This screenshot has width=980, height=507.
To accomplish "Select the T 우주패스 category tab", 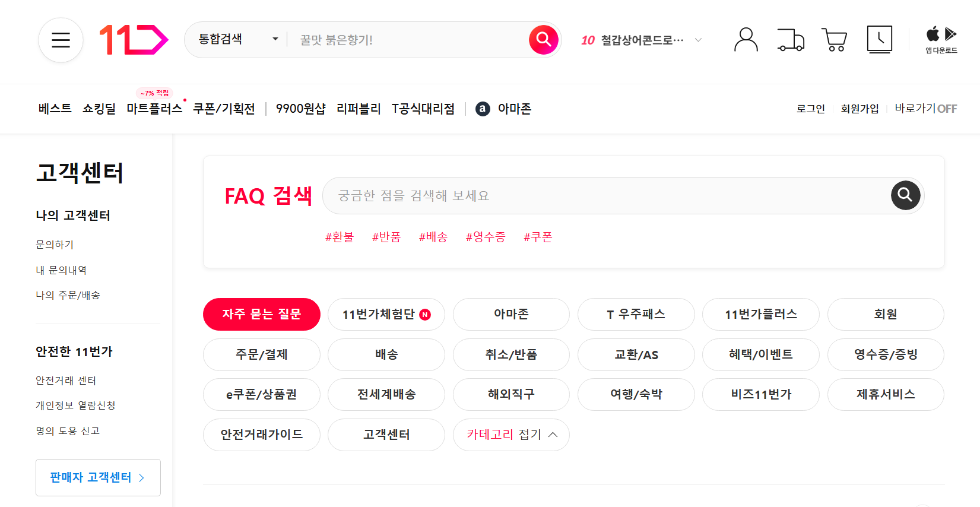I will [636, 314].
